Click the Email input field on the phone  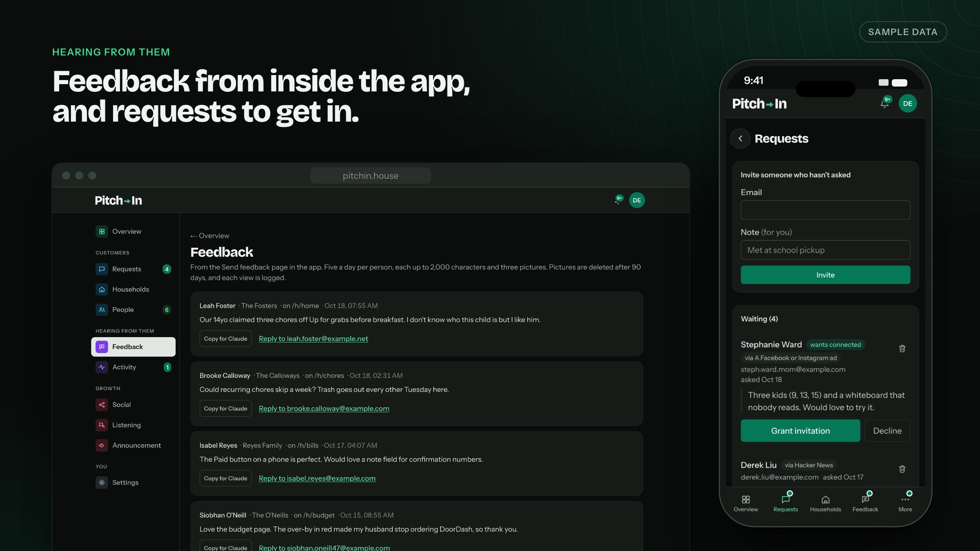click(x=826, y=210)
